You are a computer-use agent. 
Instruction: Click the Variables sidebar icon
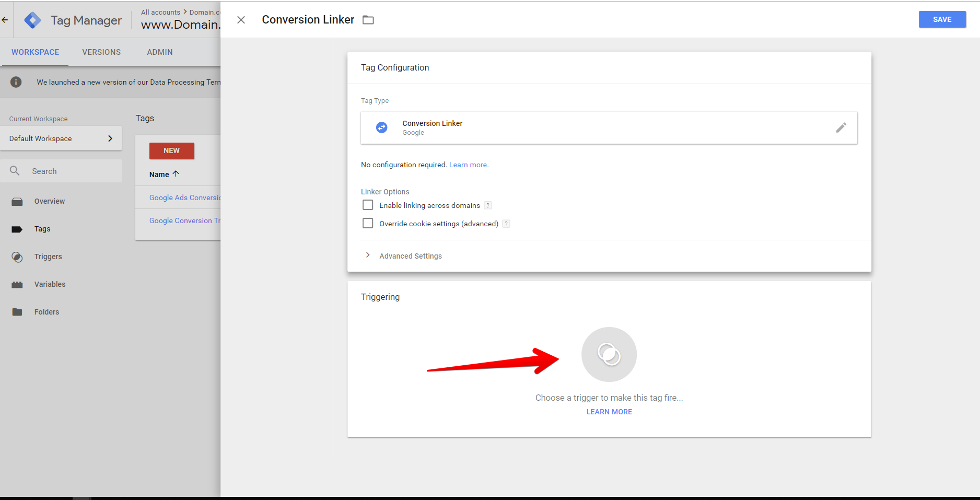(x=17, y=285)
